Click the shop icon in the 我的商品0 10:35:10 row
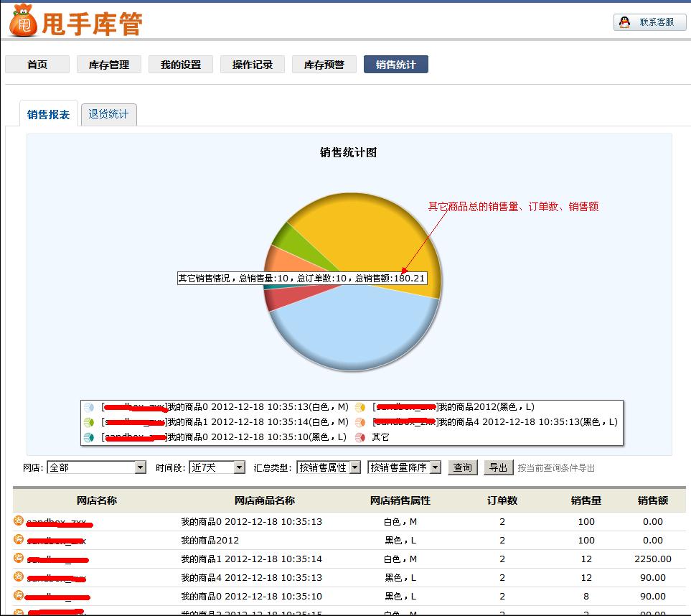The width and height of the screenshot is (691, 616). (19, 595)
